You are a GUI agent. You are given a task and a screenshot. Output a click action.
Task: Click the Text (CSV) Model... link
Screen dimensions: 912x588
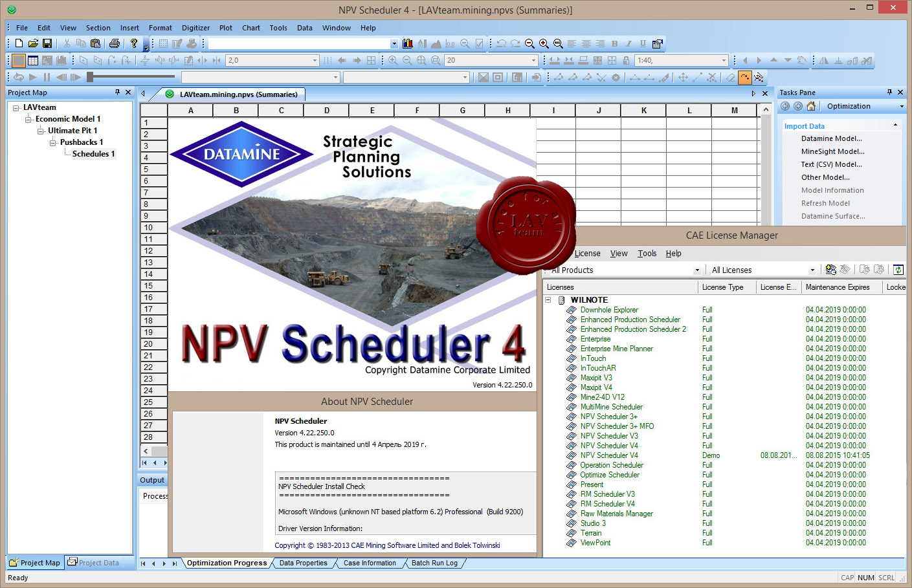[831, 164]
